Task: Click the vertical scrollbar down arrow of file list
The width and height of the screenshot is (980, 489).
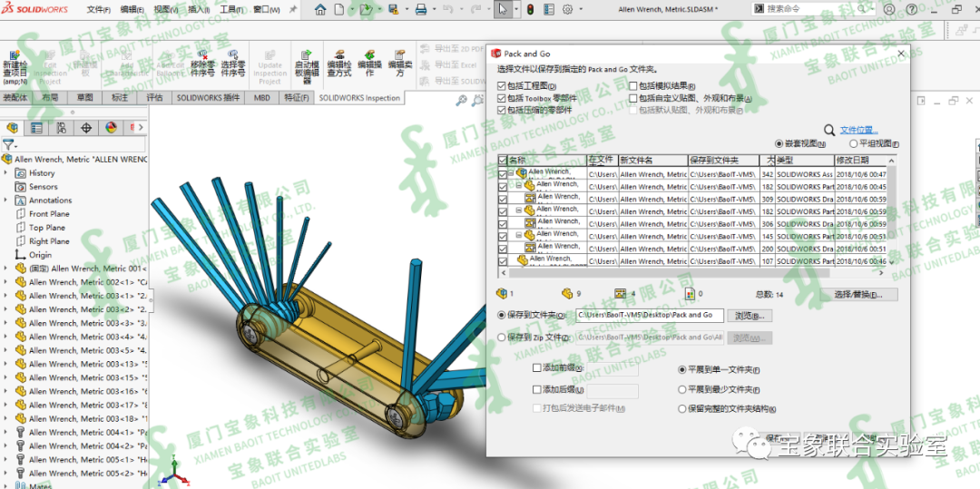Action: (891, 262)
